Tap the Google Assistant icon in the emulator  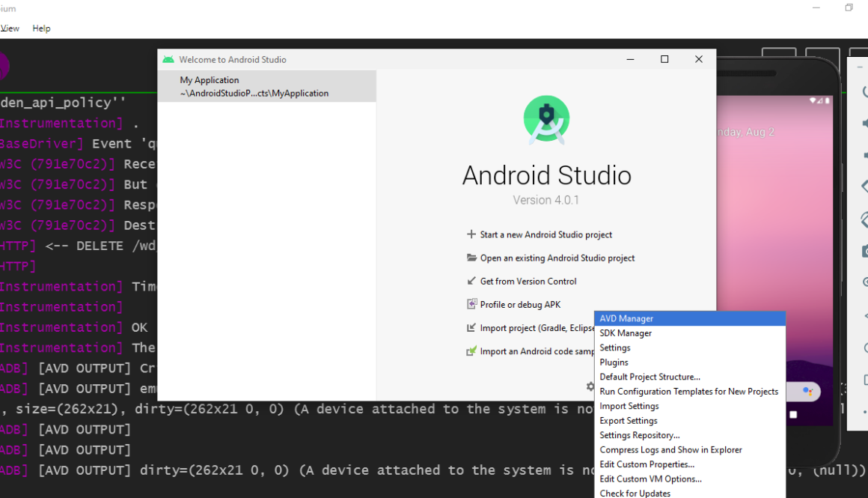[x=807, y=392]
